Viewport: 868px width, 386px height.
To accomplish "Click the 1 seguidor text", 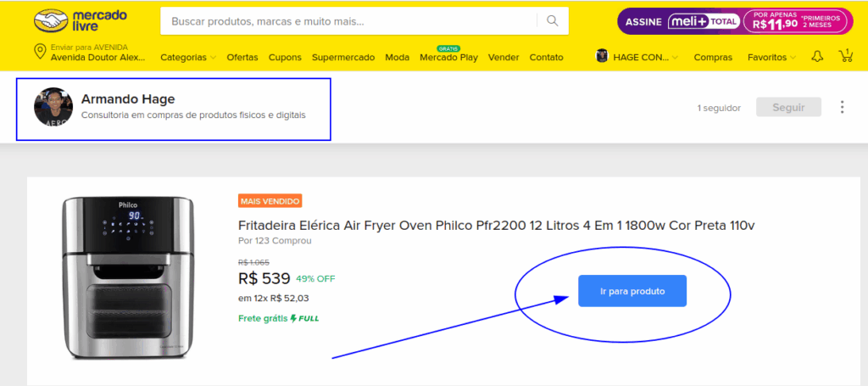I will 719,108.
